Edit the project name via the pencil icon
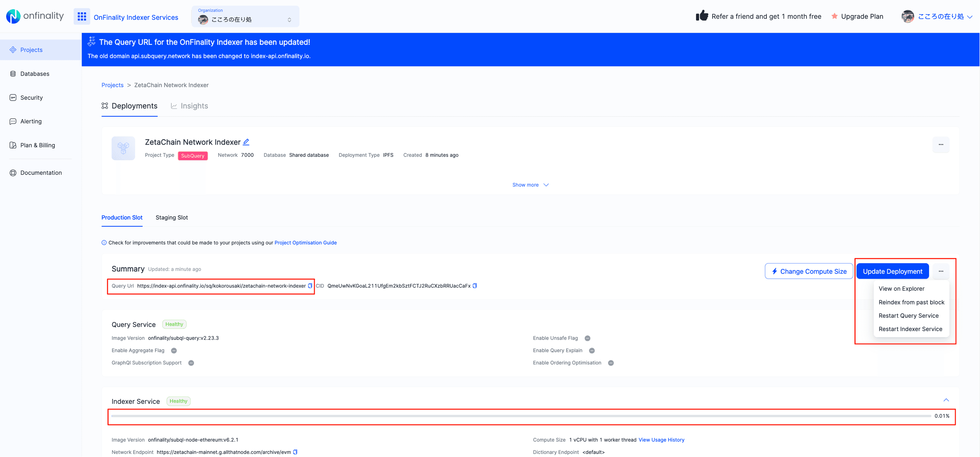This screenshot has width=980, height=457. 246,142
